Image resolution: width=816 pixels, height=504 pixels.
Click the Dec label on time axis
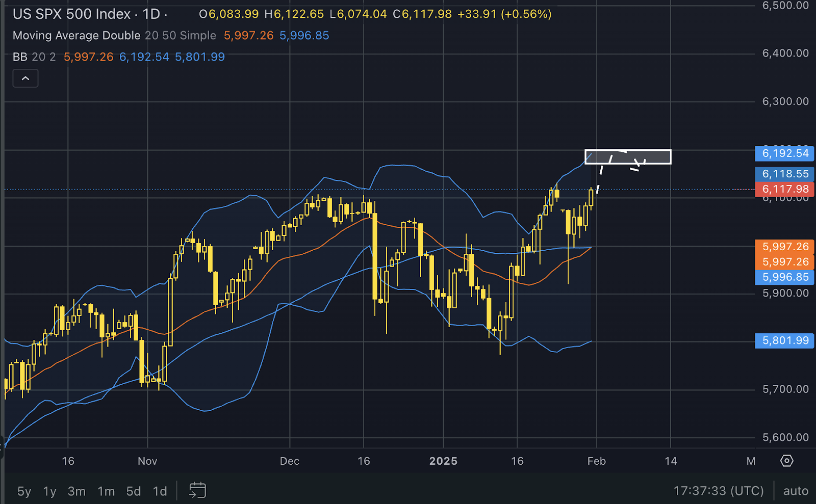coord(290,461)
